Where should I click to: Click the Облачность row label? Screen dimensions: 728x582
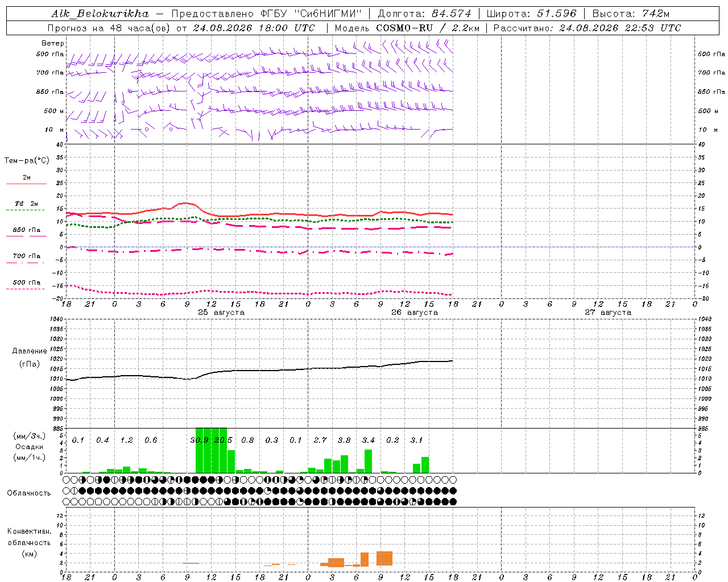29,493
